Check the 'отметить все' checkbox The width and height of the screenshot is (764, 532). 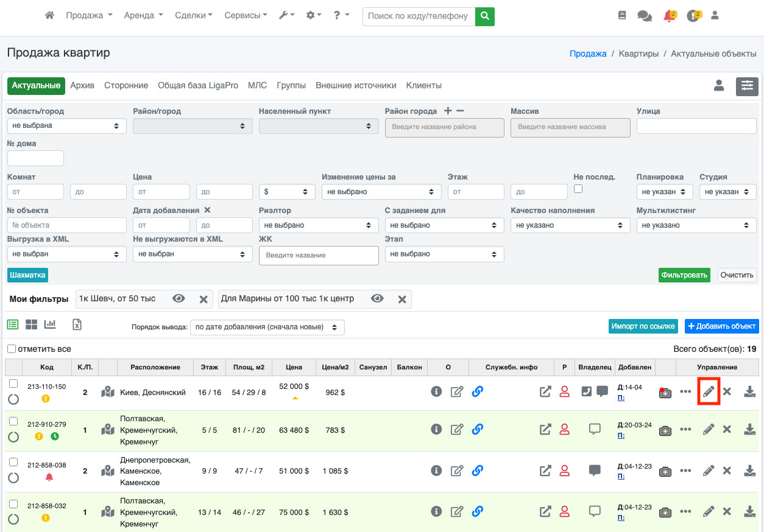click(11, 349)
